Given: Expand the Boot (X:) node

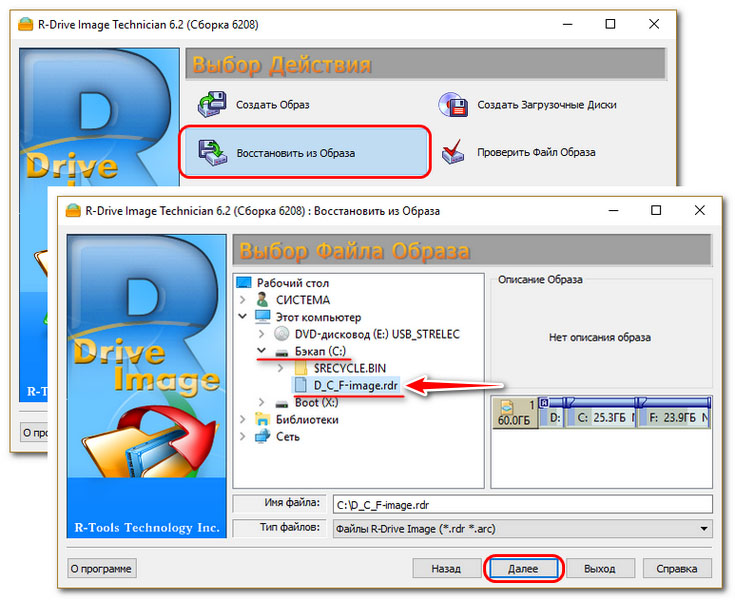Looking at the screenshot, I should click(262, 402).
